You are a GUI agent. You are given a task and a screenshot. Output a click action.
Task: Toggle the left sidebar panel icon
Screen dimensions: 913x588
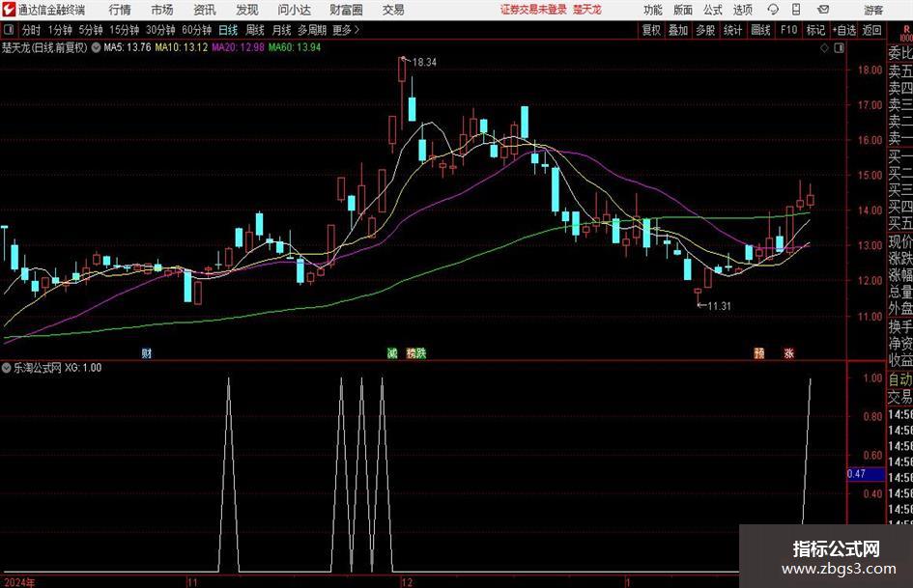(x=9, y=30)
